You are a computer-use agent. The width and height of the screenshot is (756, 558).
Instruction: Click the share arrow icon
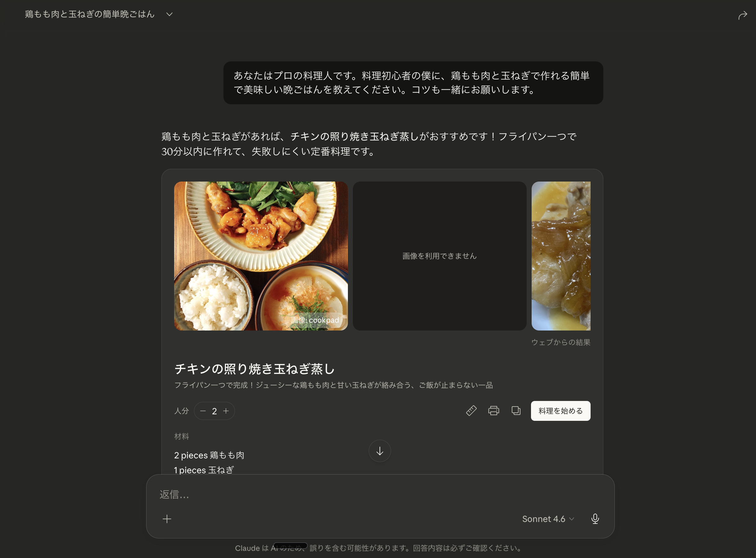[742, 15]
